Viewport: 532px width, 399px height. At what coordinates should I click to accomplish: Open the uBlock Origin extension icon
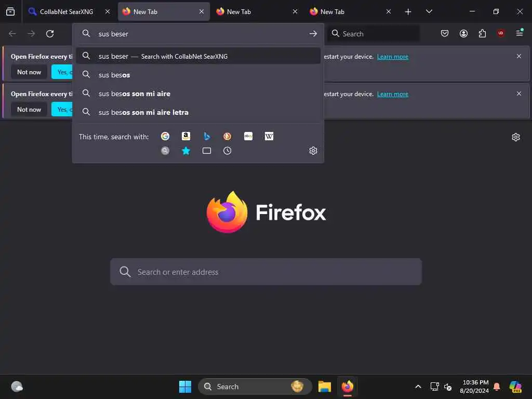501,33
